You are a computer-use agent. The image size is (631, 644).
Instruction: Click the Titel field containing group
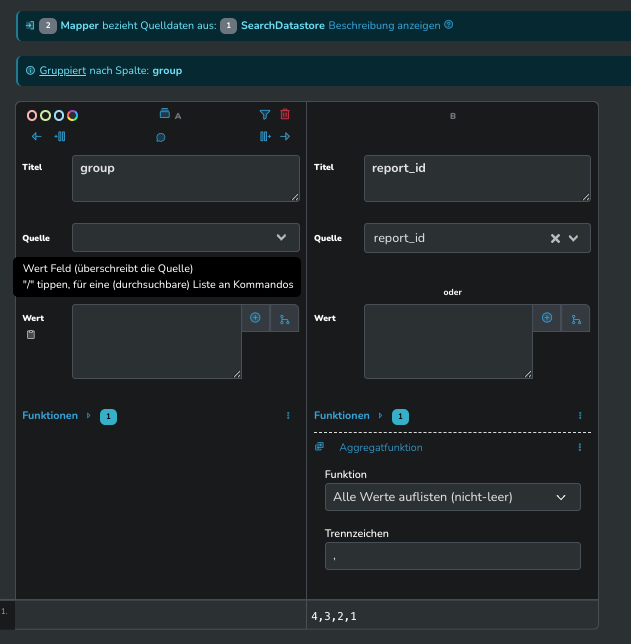[x=186, y=178]
